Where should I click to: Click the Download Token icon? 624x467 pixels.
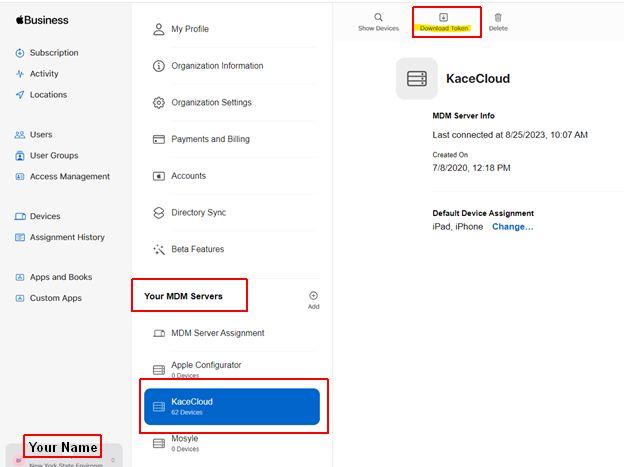(444, 17)
